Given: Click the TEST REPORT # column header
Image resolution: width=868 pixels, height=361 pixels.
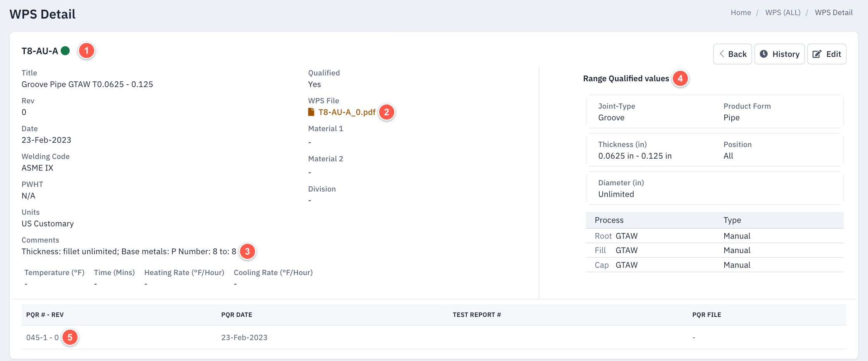Looking at the screenshot, I should [477, 315].
